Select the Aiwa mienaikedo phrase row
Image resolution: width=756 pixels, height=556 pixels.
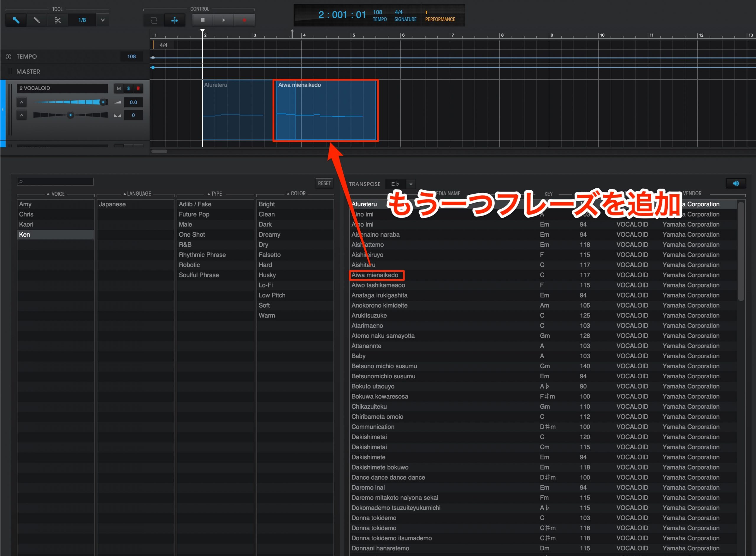tap(543, 275)
